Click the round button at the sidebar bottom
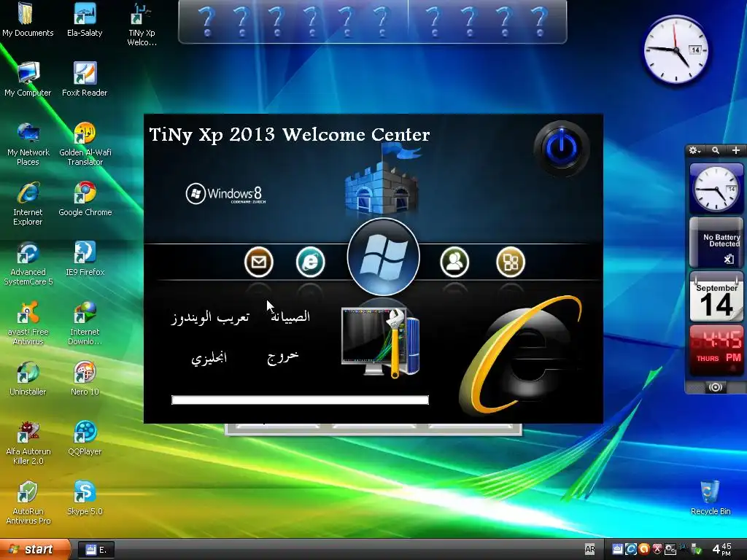The width and height of the screenshot is (747, 560). 716,387
